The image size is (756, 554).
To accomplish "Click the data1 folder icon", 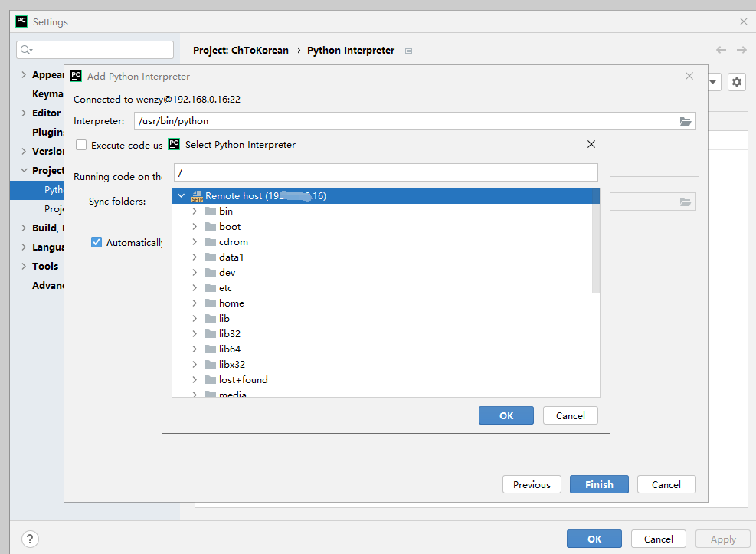I will (x=210, y=257).
